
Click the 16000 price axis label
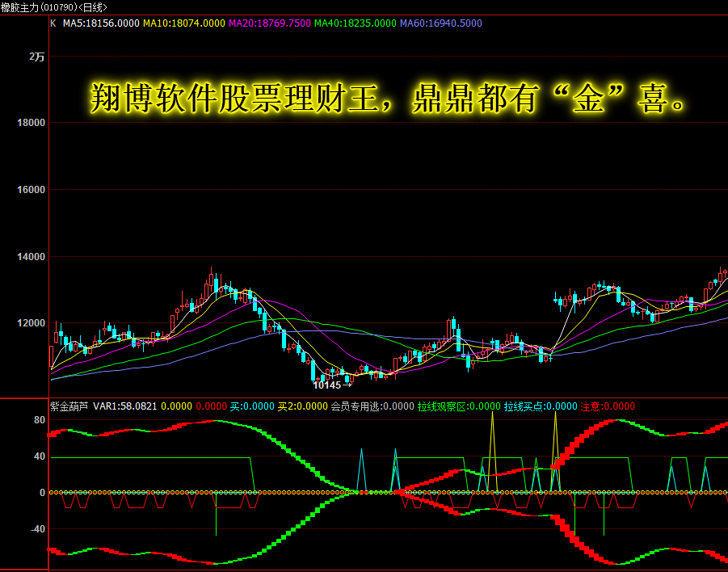31,189
